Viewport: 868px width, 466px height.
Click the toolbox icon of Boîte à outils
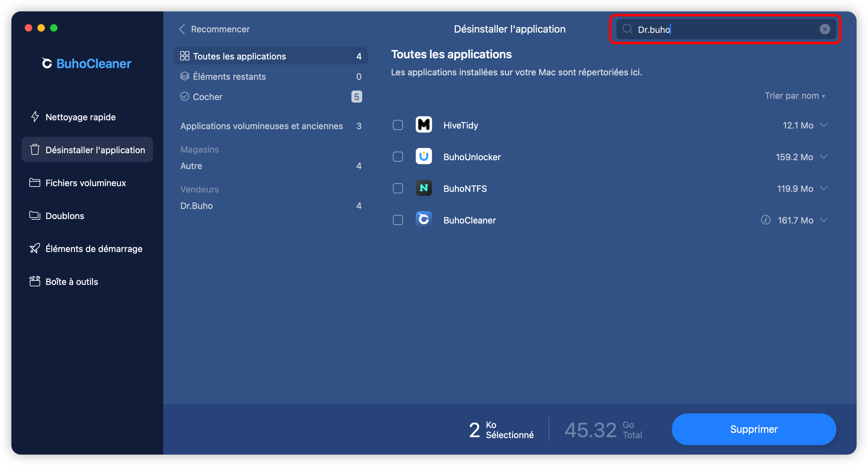click(35, 281)
